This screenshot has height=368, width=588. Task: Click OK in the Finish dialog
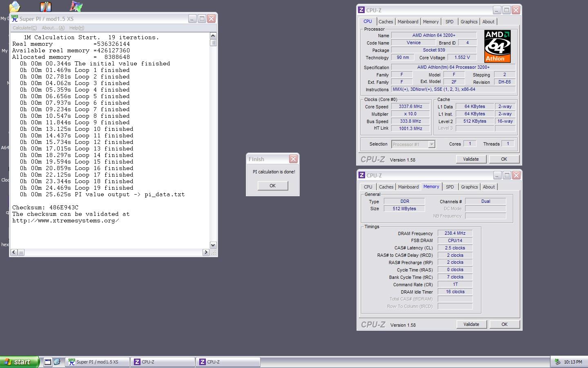tap(272, 186)
